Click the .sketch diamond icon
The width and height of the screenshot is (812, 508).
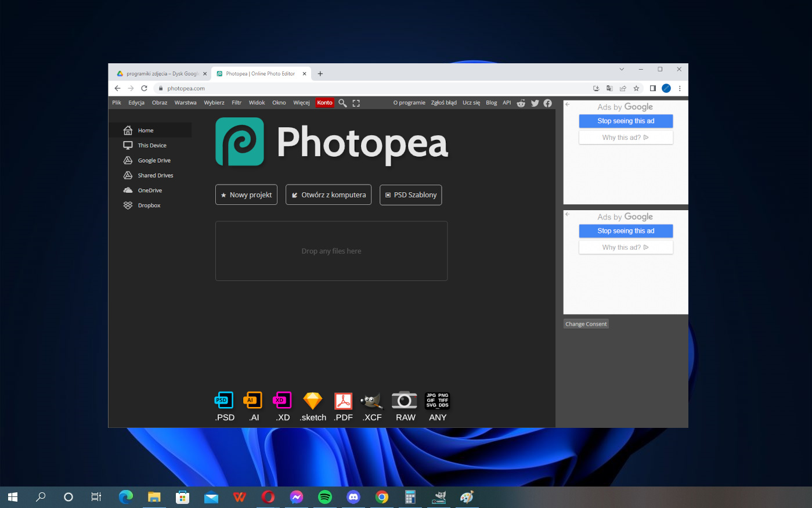(x=313, y=401)
